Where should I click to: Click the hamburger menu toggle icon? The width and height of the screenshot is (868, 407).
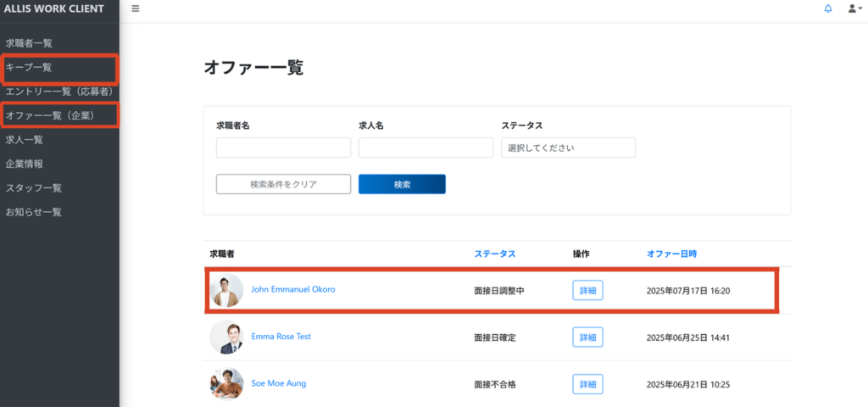coord(136,8)
